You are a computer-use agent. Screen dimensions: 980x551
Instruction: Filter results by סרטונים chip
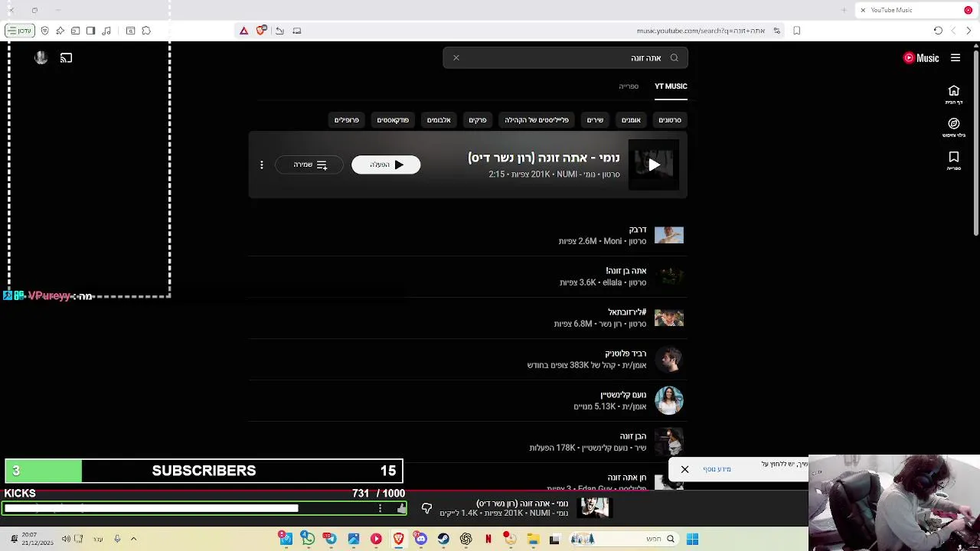[x=670, y=120]
